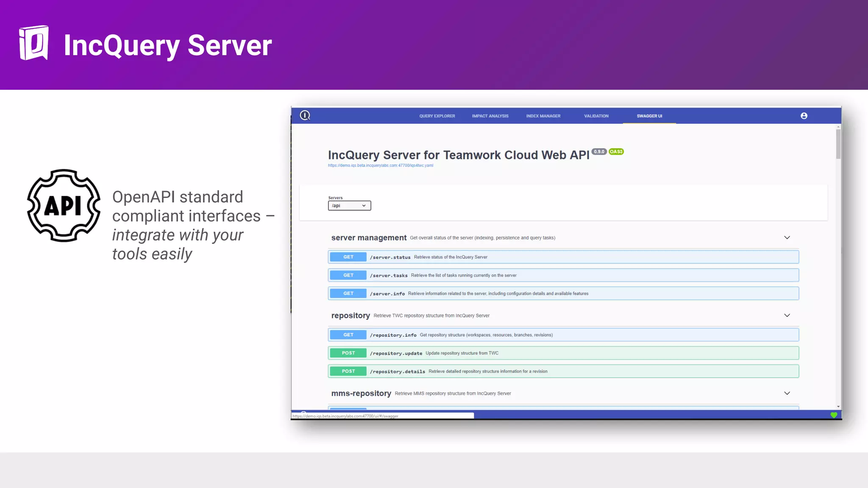Click the vertical scrollbar thumb of the page
Viewport: 868px width, 488px height.
click(x=838, y=144)
